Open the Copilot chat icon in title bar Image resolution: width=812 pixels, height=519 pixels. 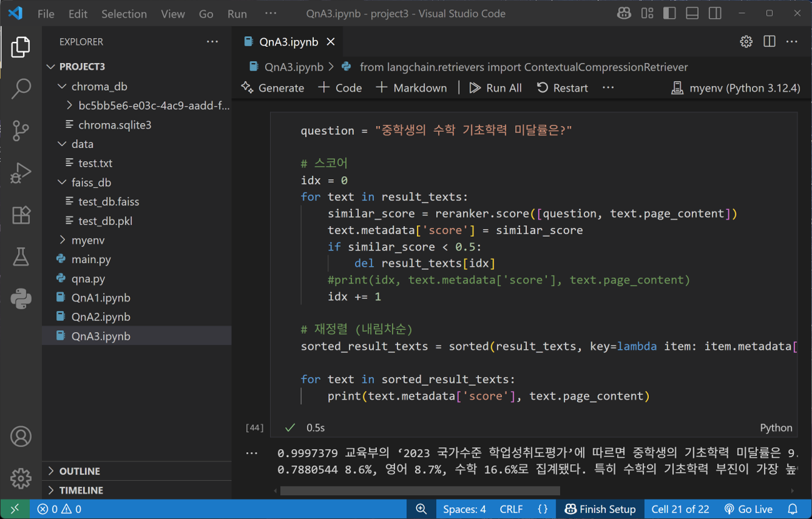point(623,13)
